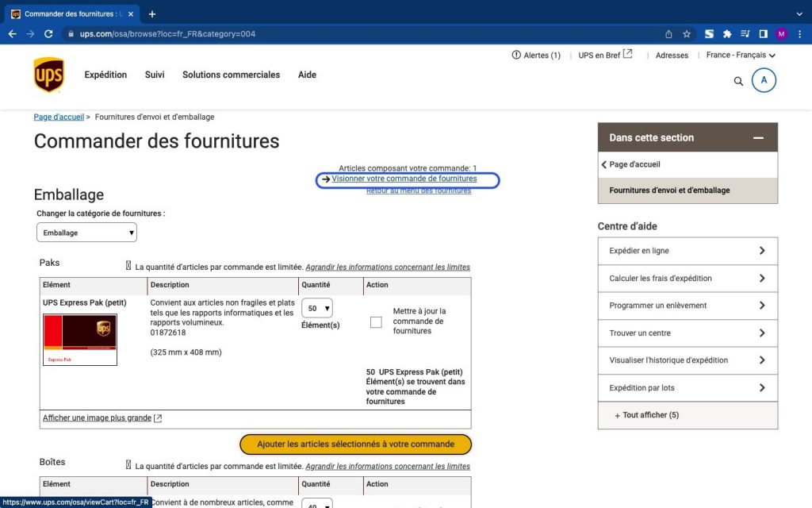The height and width of the screenshot is (508, 812).
Task: Open the media control playlist icon
Action: (745, 33)
